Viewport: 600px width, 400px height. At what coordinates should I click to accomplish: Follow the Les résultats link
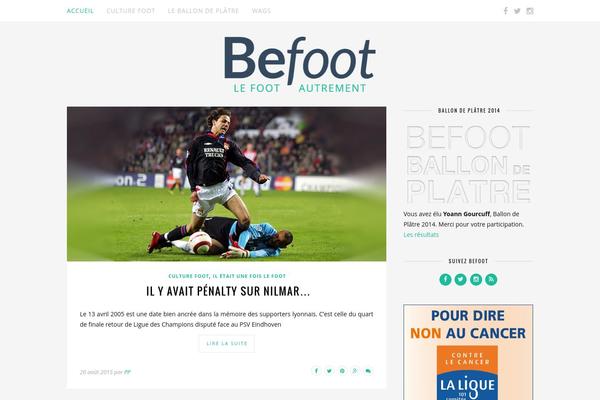421,235
